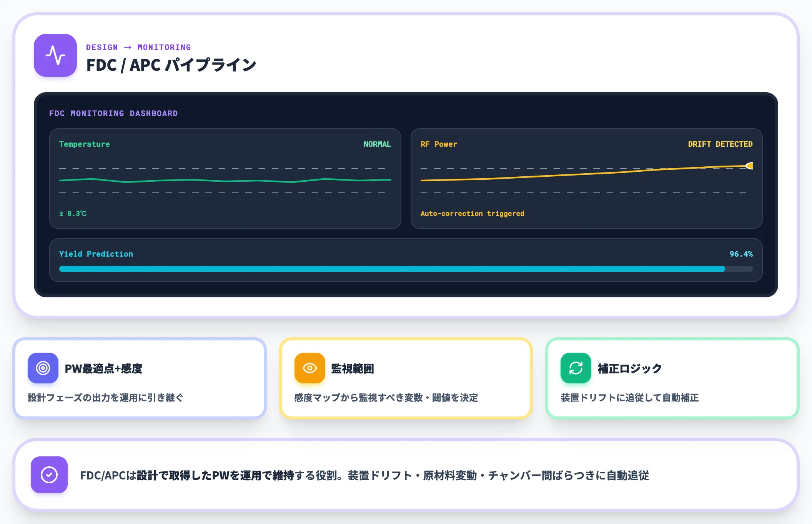Click the ± 0.3℃ value

tap(73, 213)
